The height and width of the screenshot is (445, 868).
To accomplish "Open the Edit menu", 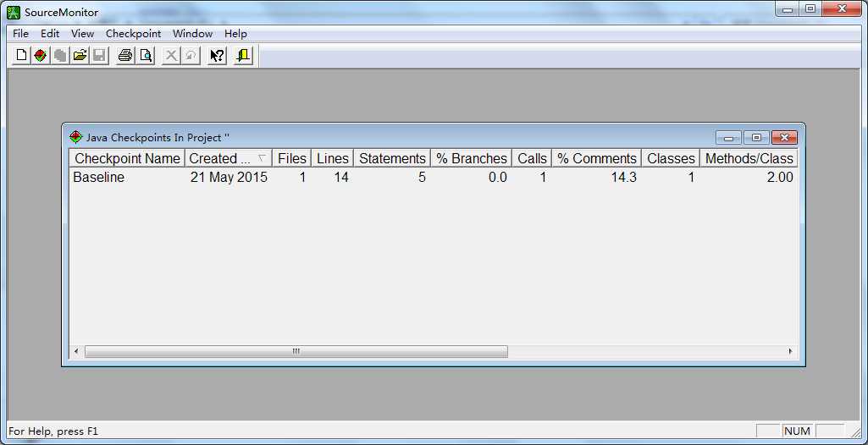I will click(x=50, y=34).
